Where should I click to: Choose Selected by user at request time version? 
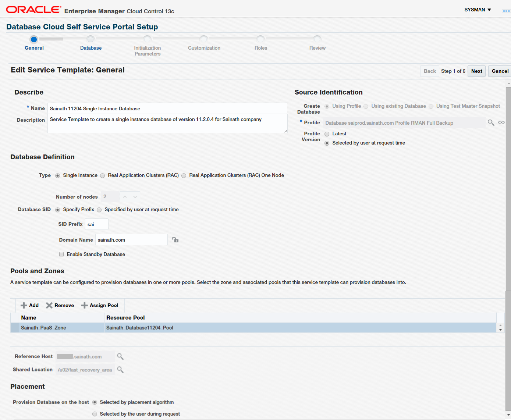pyautogui.click(x=327, y=143)
